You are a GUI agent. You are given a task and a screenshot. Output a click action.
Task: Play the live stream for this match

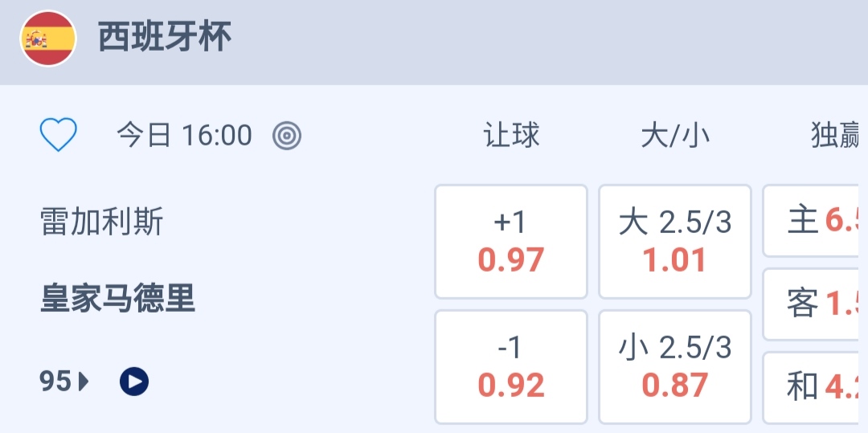pyautogui.click(x=134, y=382)
